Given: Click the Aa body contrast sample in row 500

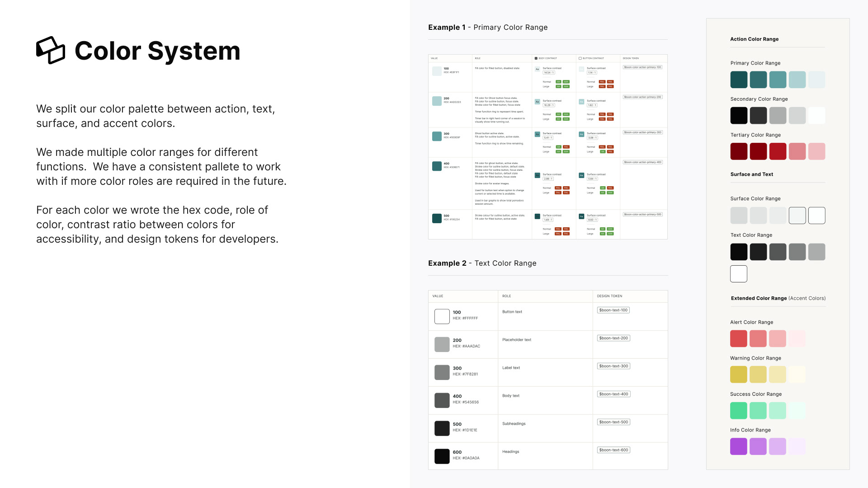Looking at the screenshot, I should click(x=537, y=216).
